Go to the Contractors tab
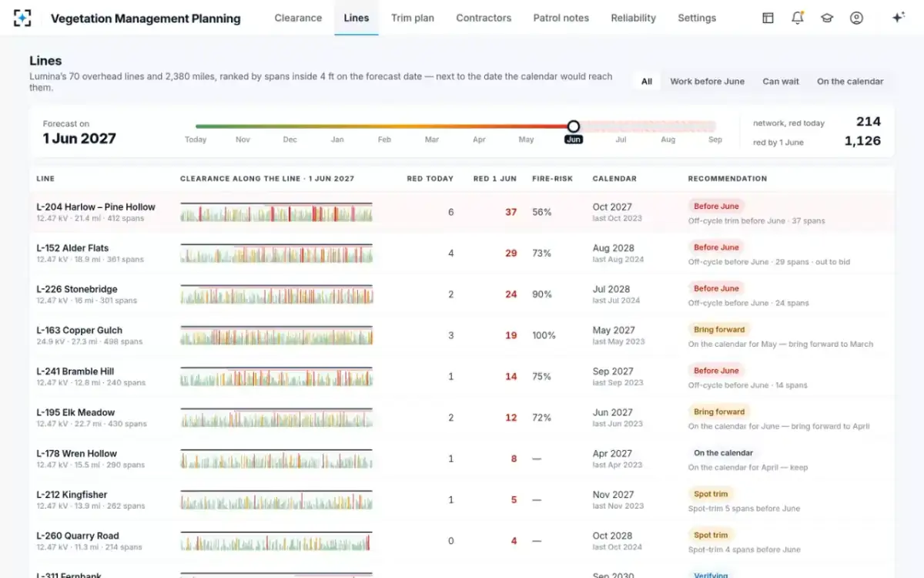Viewport: 924px width, 578px height. pos(484,18)
